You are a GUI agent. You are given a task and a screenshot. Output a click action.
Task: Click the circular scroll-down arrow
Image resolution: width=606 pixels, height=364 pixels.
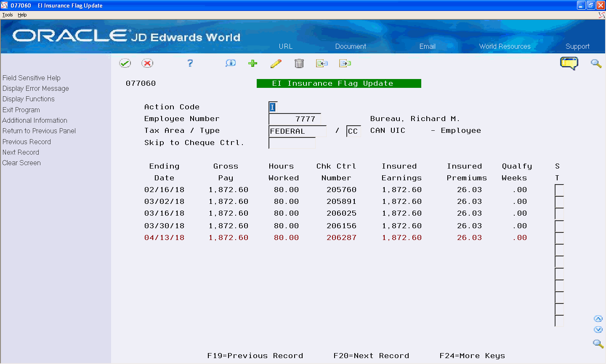598,330
